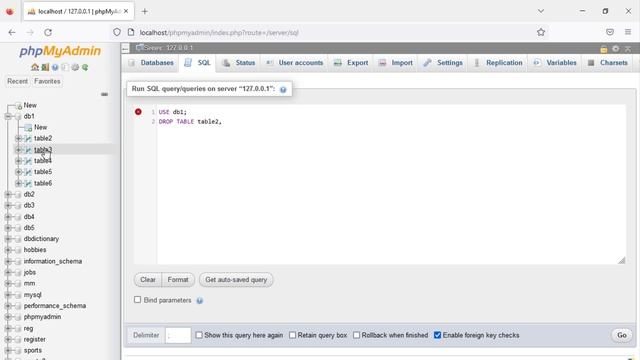Hide navigation panel arrow at server bar left

point(125,49)
